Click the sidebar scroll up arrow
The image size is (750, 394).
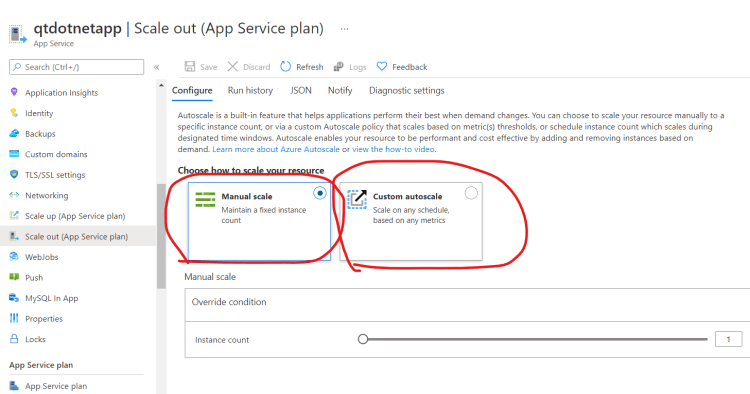pyautogui.click(x=161, y=86)
